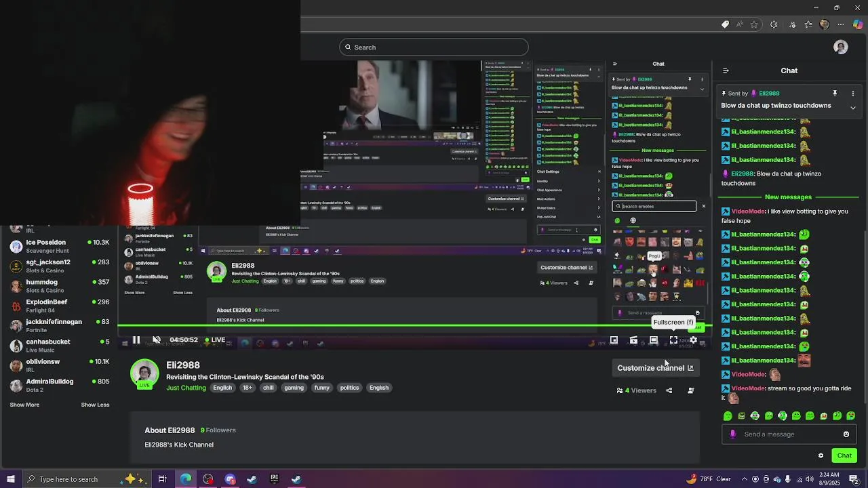Jump to LIVE in the player
The height and width of the screenshot is (488, 868).
215,340
